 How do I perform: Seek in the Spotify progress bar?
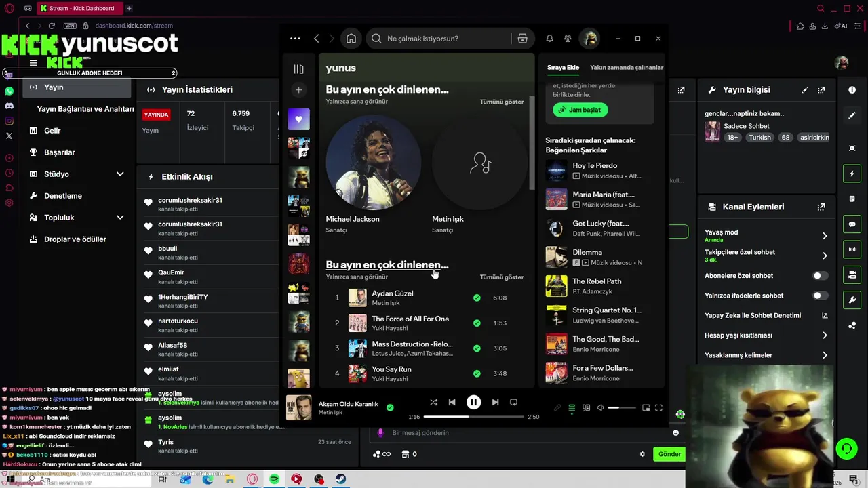tap(474, 417)
